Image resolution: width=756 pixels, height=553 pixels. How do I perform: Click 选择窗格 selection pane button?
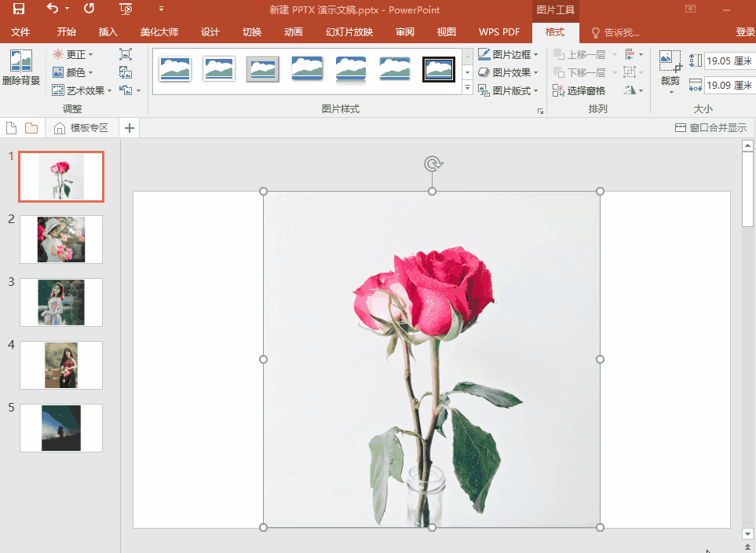coord(579,90)
